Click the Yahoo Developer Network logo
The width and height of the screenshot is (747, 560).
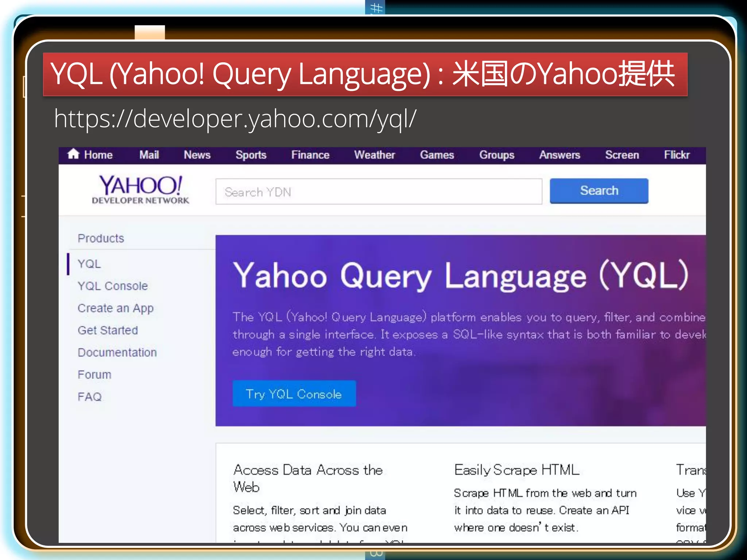(140, 190)
